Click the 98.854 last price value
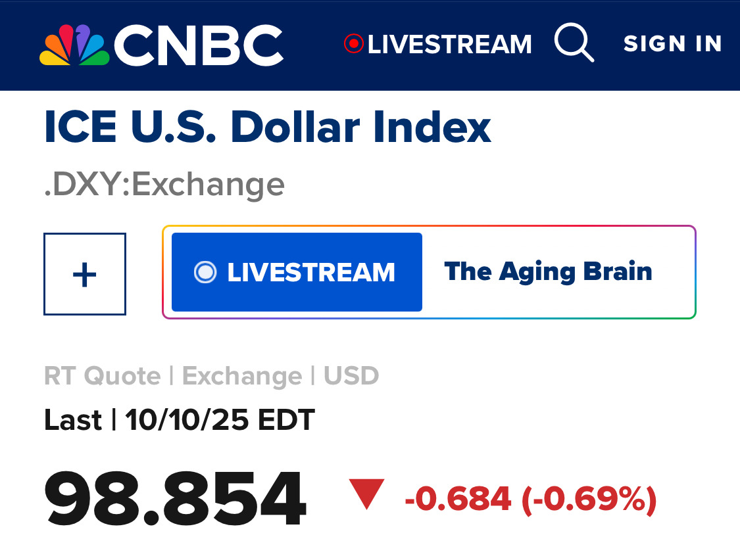Image resolution: width=740 pixels, height=560 pixels. pos(175,500)
